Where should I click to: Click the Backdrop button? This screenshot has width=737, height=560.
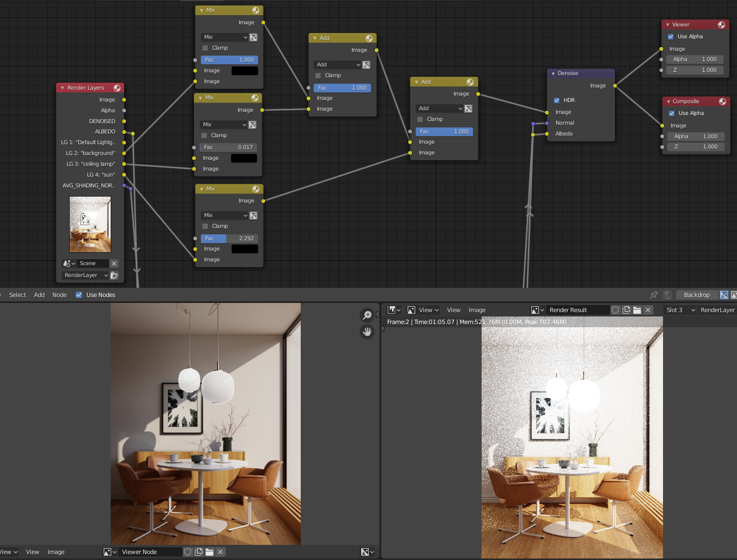point(697,295)
